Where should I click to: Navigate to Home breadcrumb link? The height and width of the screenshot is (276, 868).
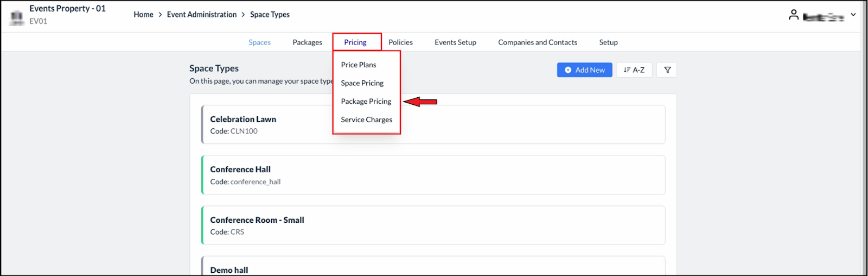point(143,15)
